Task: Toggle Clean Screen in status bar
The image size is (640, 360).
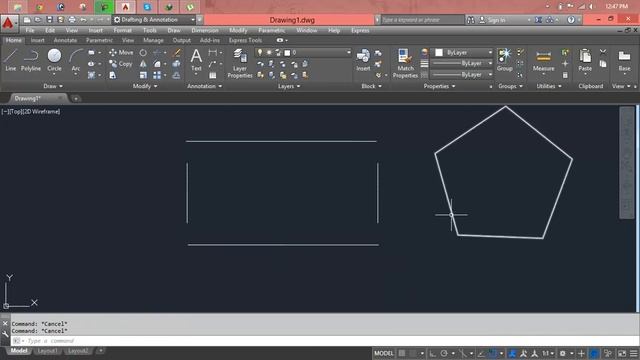Action: [622, 353]
